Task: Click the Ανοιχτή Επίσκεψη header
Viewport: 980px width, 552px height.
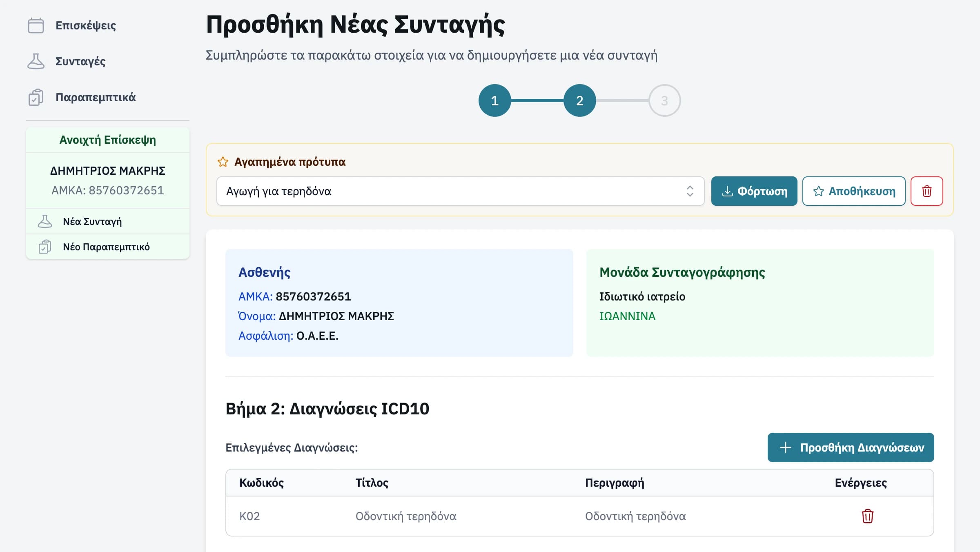Action: (x=108, y=140)
